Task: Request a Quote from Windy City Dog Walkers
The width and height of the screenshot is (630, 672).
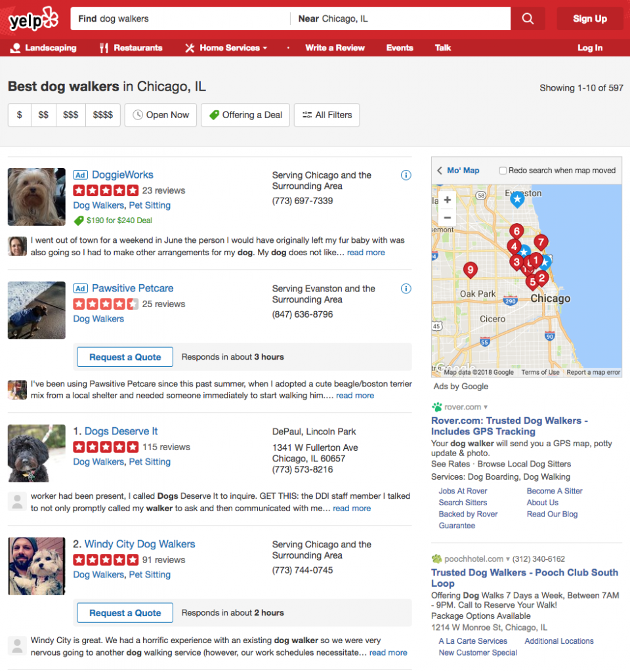Action: (125, 613)
